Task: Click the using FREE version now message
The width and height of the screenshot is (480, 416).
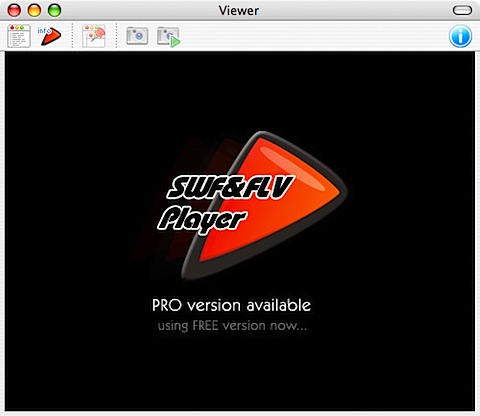Action: (x=232, y=326)
